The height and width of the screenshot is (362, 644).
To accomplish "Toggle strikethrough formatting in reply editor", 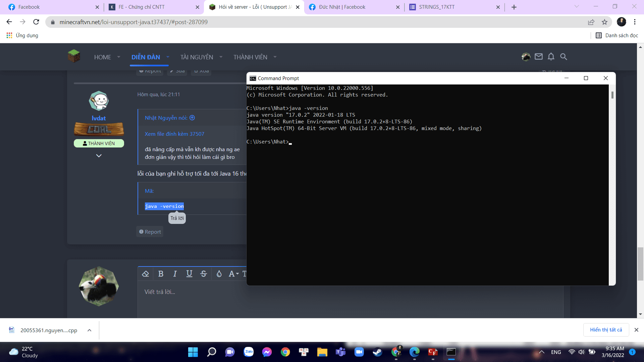I will coord(204,274).
